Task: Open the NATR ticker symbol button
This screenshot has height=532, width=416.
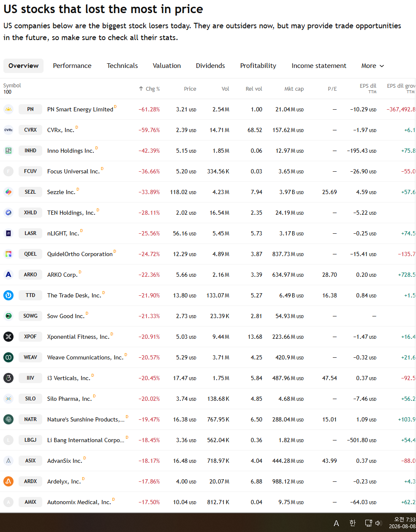Action: tap(30, 419)
